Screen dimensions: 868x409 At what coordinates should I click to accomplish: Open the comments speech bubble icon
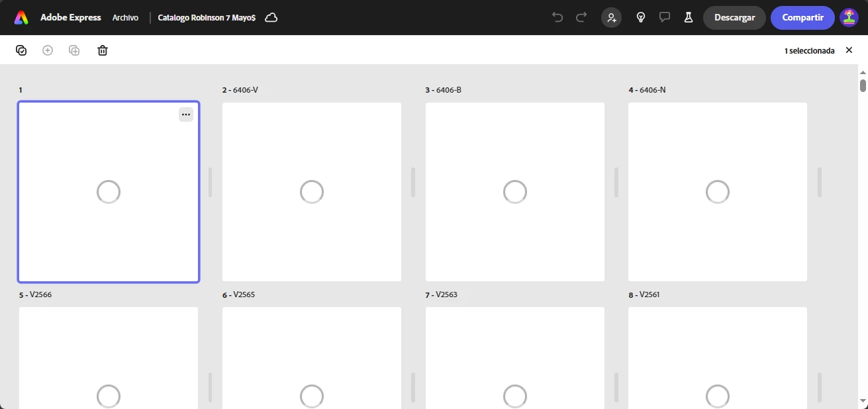click(x=665, y=17)
